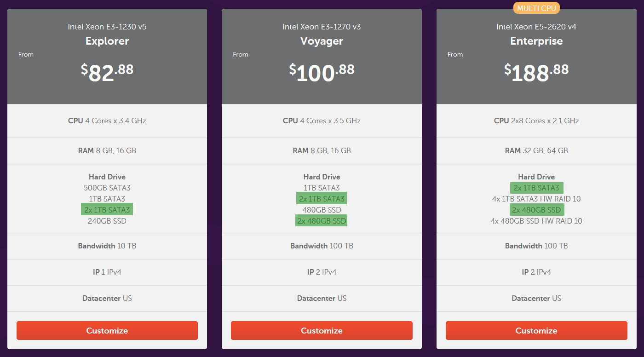Click 240GB SSD option in Explorer
Screen dimensions: 644x357
click(x=107, y=221)
